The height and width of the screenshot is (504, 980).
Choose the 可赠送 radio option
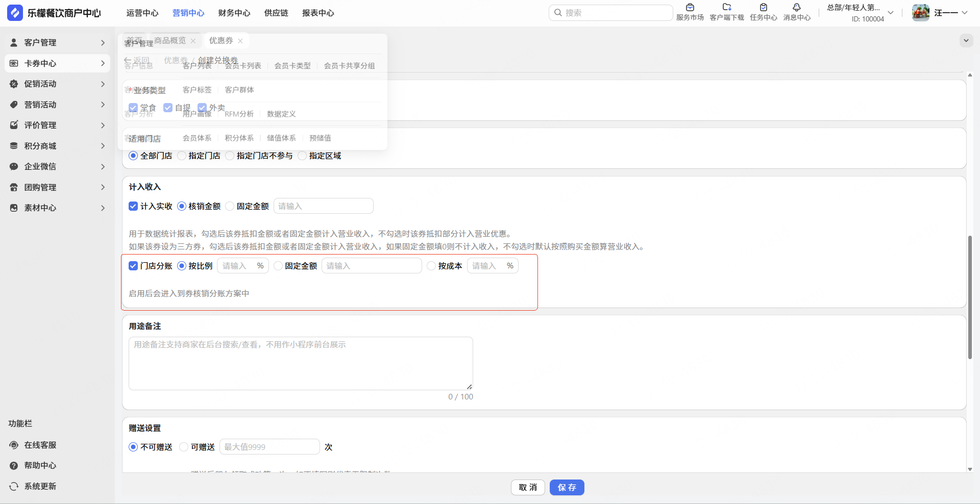point(184,447)
